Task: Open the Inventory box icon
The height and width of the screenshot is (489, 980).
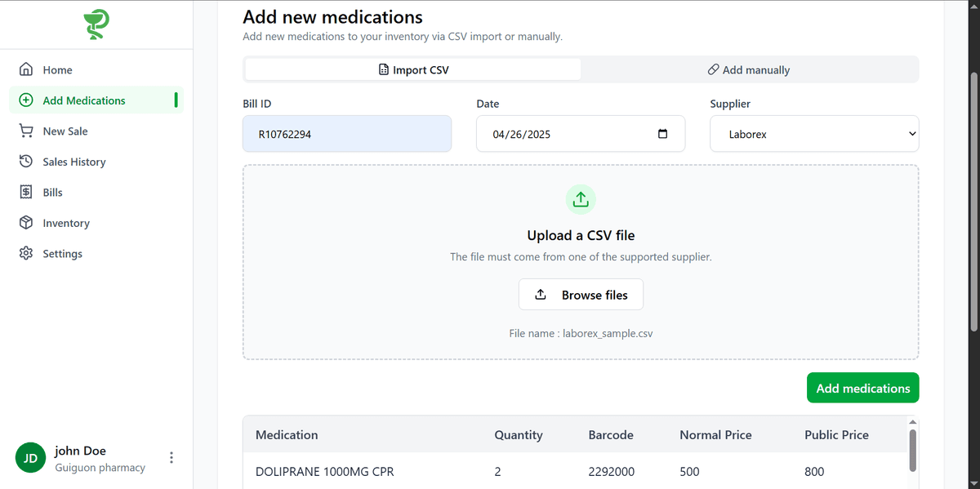Action: (26, 223)
